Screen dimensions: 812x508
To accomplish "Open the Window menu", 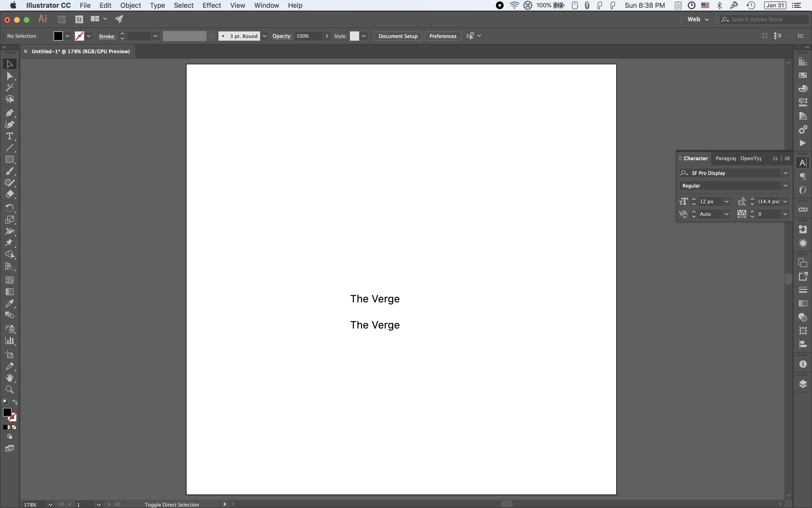I will (266, 5).
